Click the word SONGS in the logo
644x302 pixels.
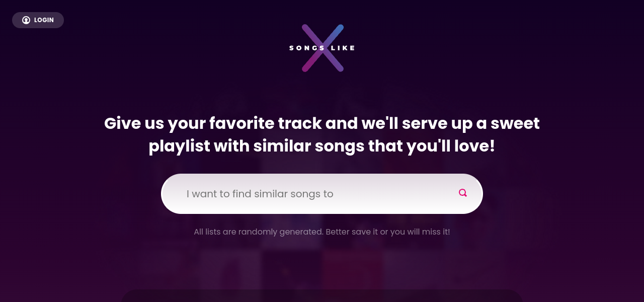(x=306, y=48)
